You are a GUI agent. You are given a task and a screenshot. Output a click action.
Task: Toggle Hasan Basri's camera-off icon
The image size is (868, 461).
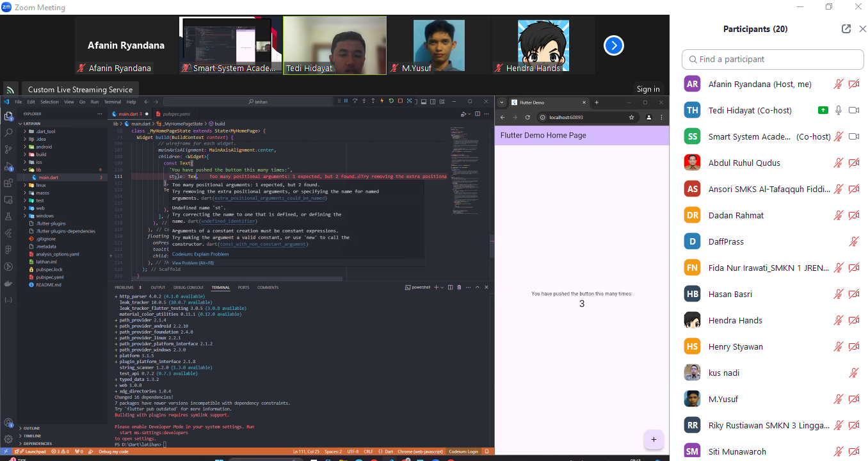pyautogui.click(x=854, y=294)
